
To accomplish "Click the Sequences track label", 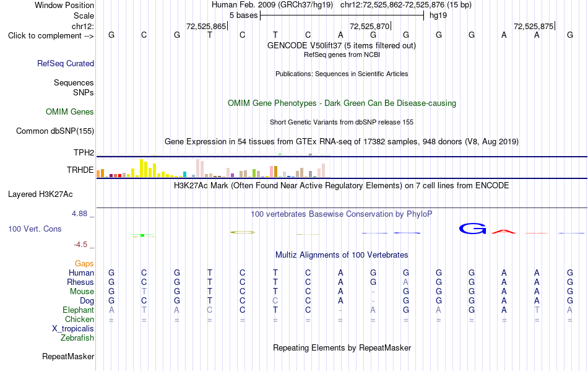I will pyautogui.click(x=74, y=82).
